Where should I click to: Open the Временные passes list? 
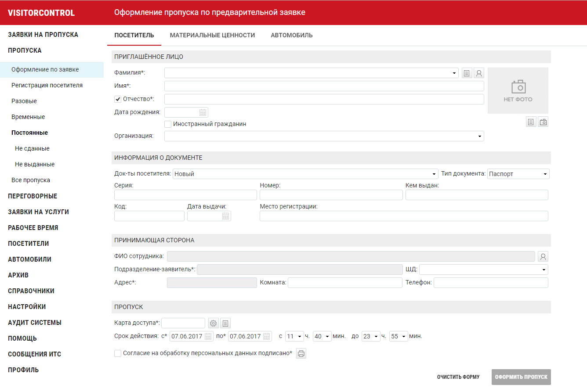[28, 117]
